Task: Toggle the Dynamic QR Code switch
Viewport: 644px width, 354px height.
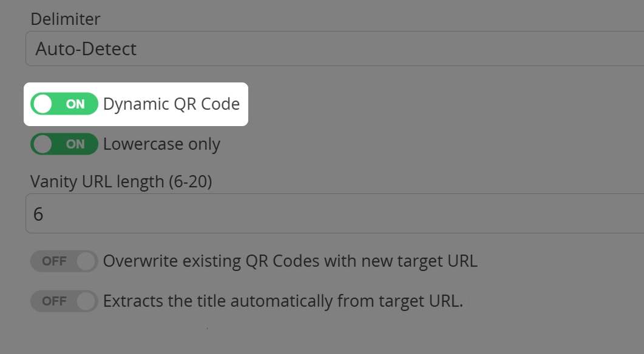Action: 64,104
